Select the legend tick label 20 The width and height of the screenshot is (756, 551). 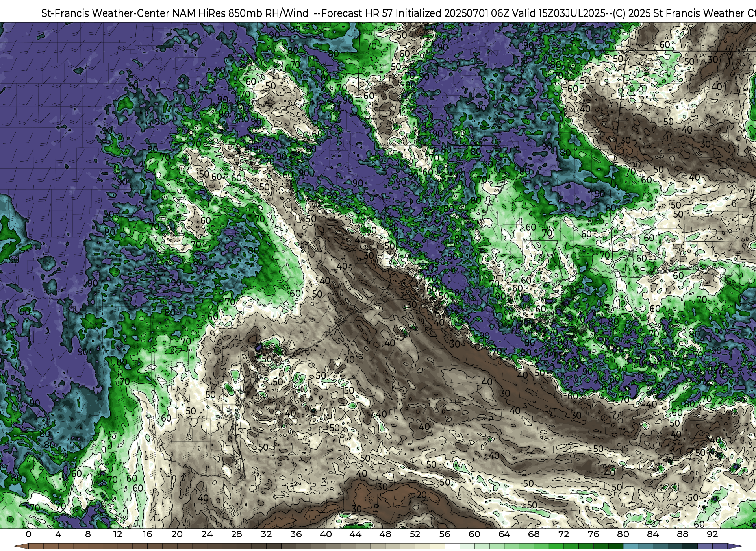tap(177, 534)
